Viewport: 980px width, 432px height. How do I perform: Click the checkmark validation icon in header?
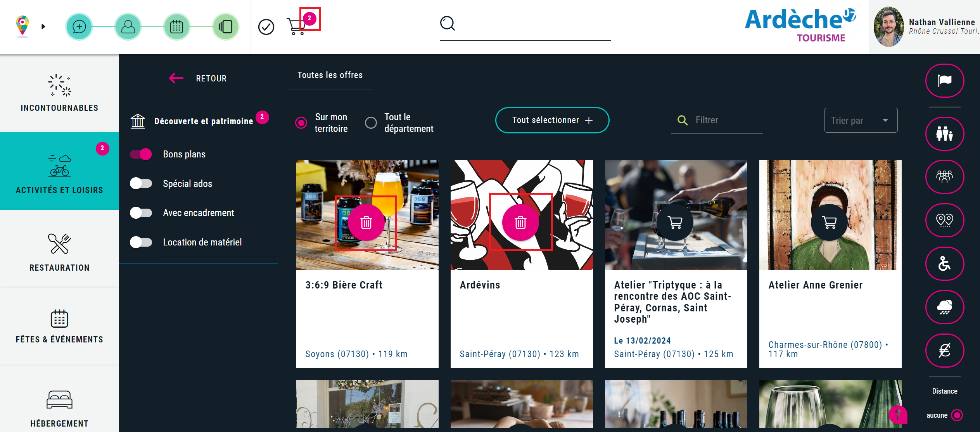[x=266, y=27]
